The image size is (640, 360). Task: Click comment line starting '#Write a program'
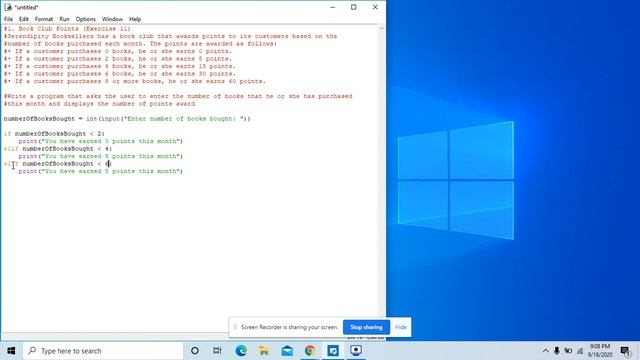[x=178, y=96]
